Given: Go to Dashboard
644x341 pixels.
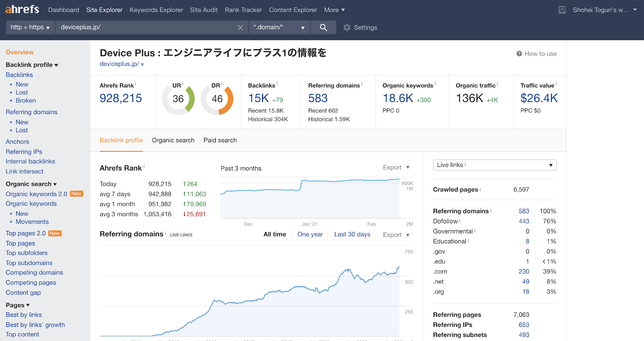Looking at the screenshot, I should (64, 10).
